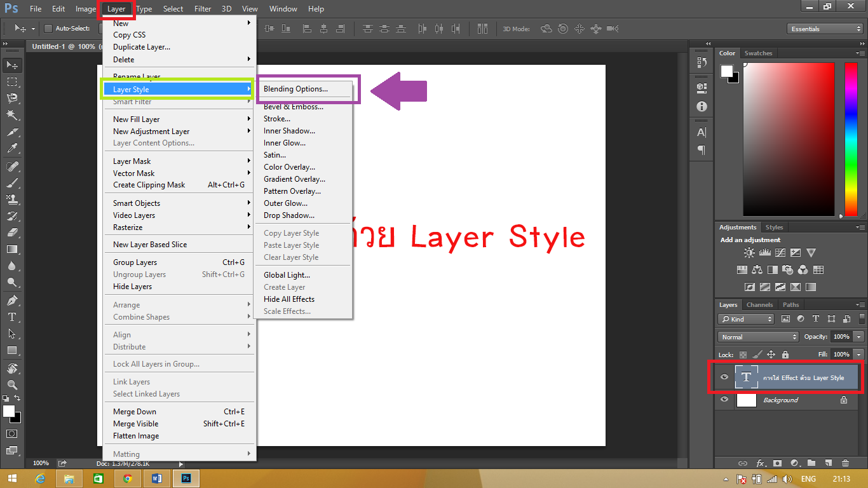Viewport: 868px width, 488px height.
Task: Select the Brush tool in the toolbox
Action: point(12,182)
